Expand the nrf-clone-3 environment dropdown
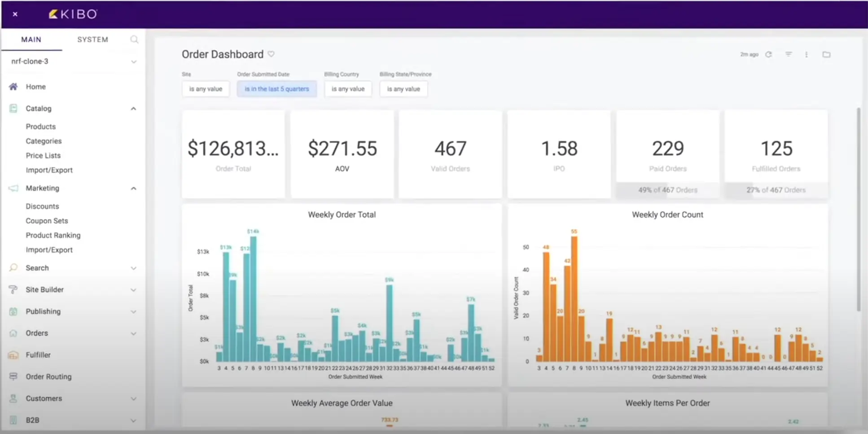868x434 pixels. tap(134, 61)
